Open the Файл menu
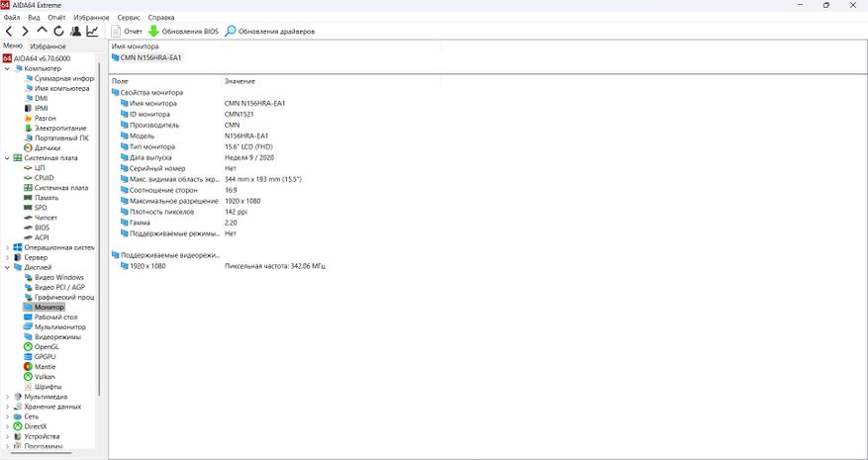Viewport: 868px width, 460px height. pyautogui.click(x=12, y=18)
